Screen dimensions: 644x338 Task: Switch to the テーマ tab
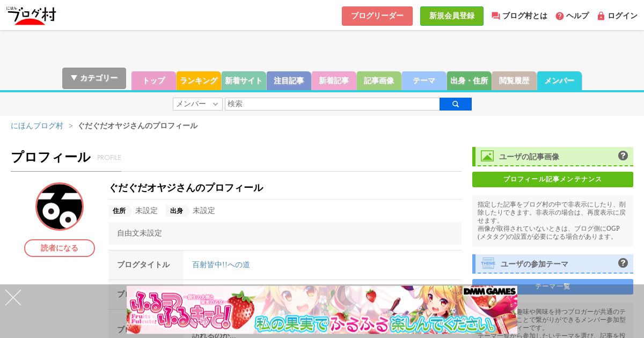click(424, 81)
